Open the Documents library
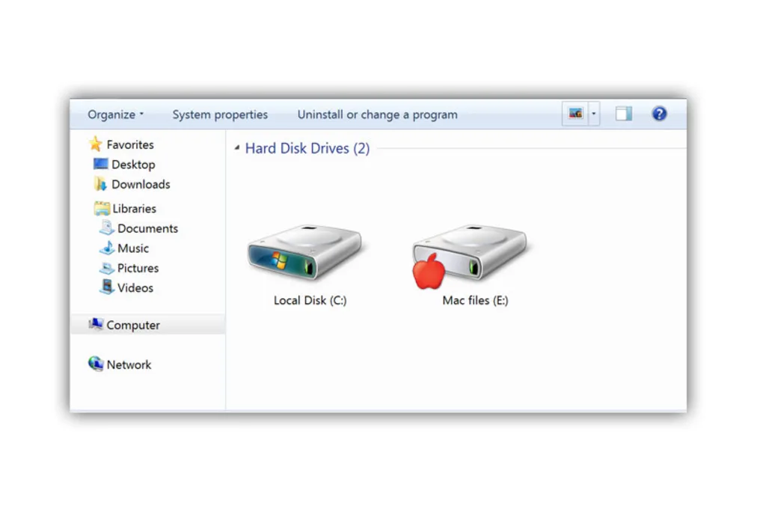763x532 pixels. (x=147, y=228)
